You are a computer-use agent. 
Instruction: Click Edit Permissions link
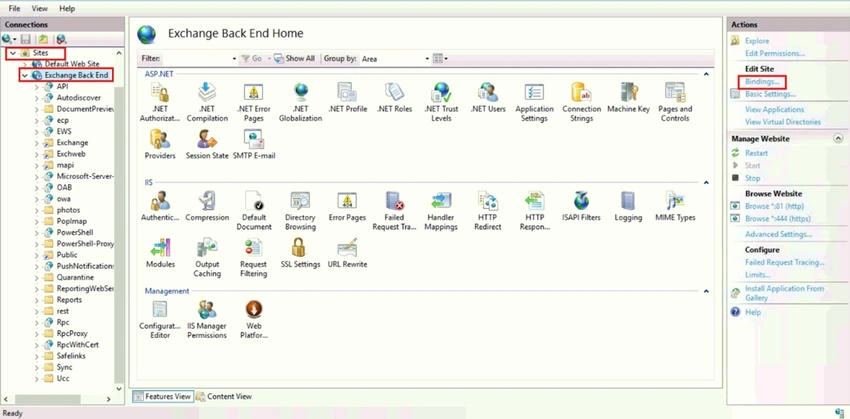click(x=775, y=53)
